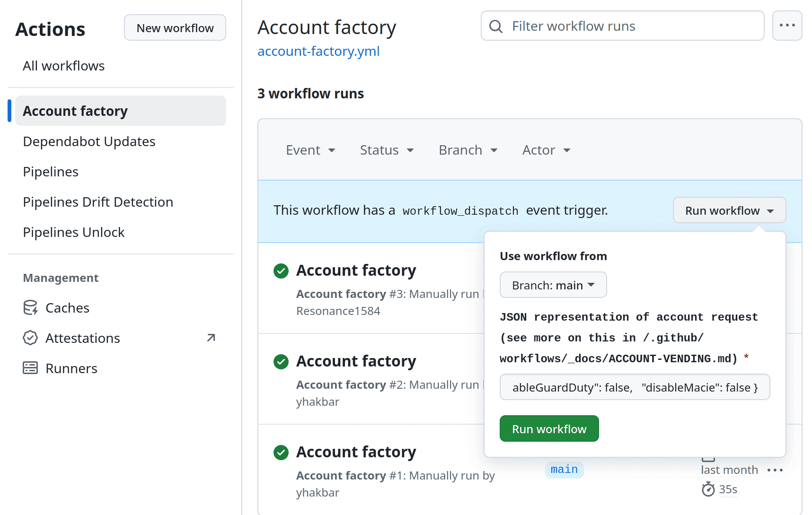The width and height of the screenshot is (812, 515).
Task: Open the account-factory.yml file link
Action: coord(318,51)
